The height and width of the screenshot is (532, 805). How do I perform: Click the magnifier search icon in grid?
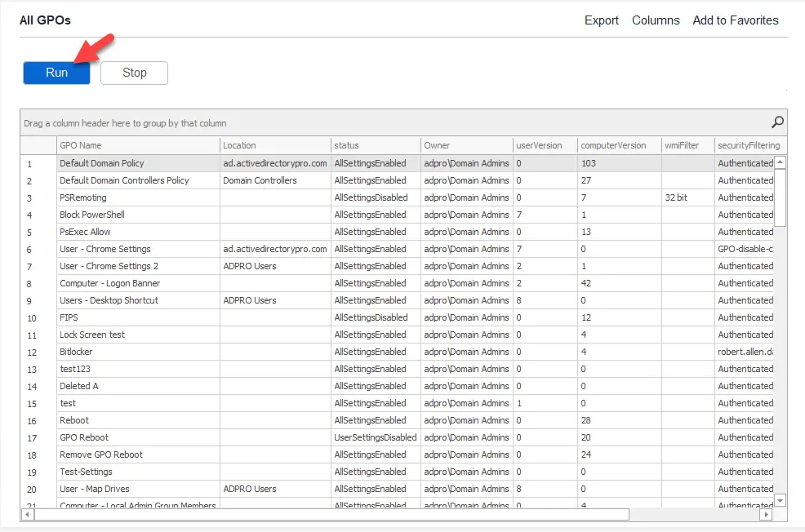pyautogui.click(x=777, y=122)
